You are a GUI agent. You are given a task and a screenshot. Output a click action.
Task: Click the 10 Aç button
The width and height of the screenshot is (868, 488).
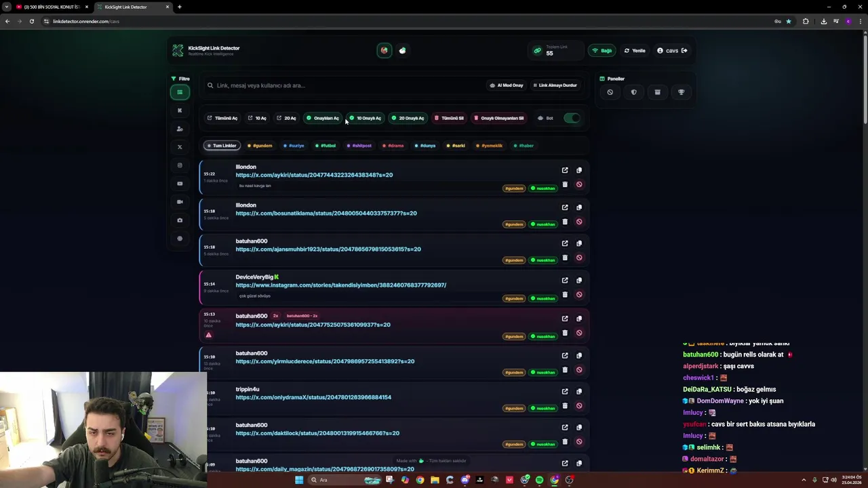[257, 118]
